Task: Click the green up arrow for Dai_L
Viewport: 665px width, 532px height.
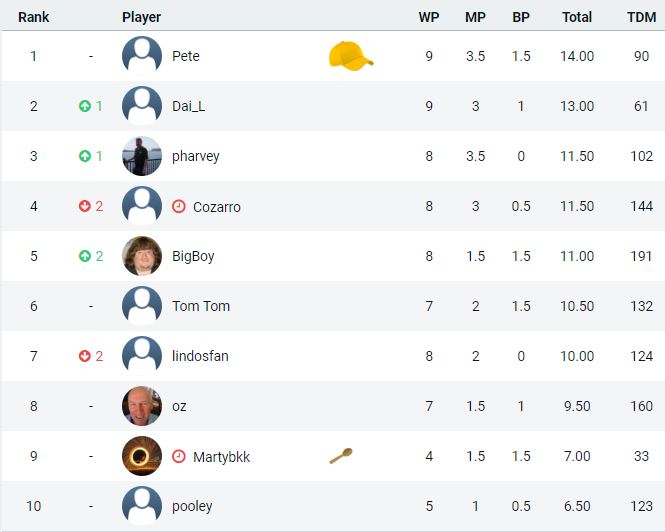Action: click(85, 106)
